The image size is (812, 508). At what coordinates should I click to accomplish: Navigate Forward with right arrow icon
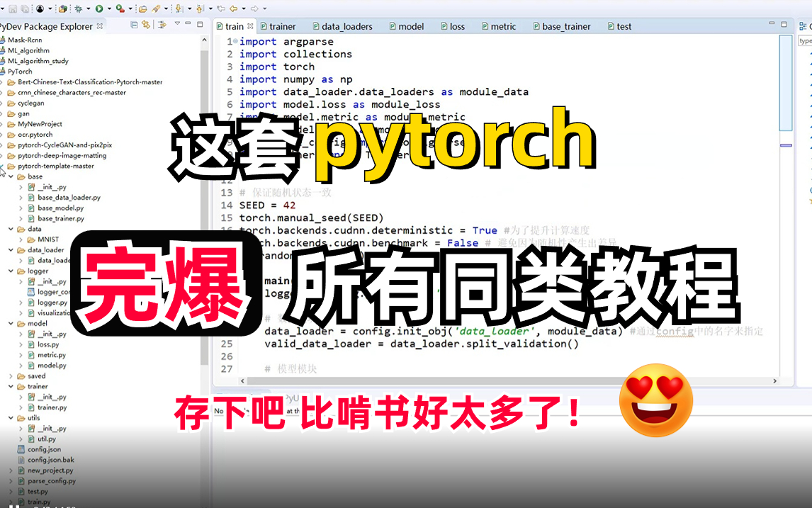click(254, 9)
